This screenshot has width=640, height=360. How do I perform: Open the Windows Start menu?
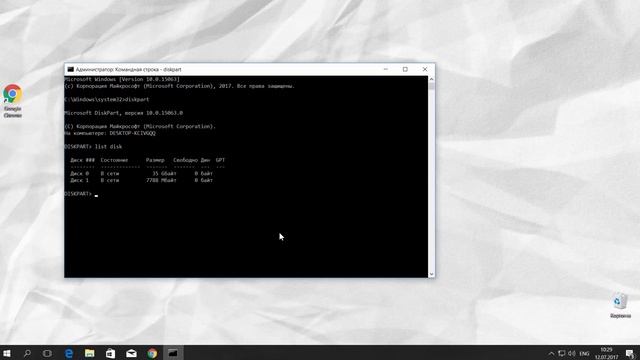pos(7,353)
